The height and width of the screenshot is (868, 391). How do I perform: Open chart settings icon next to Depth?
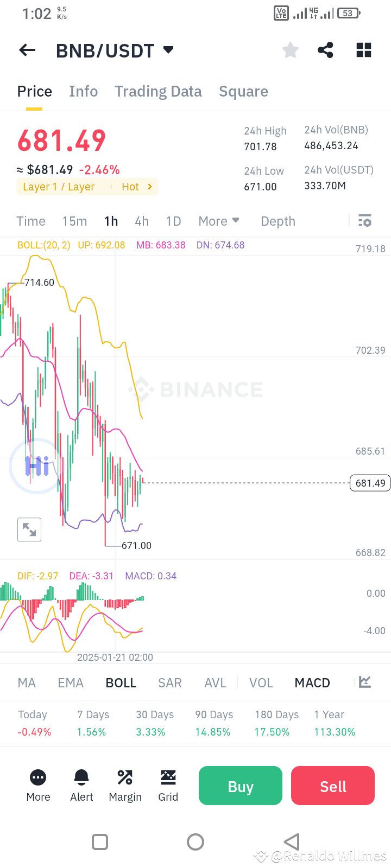[x=364, y=221]
